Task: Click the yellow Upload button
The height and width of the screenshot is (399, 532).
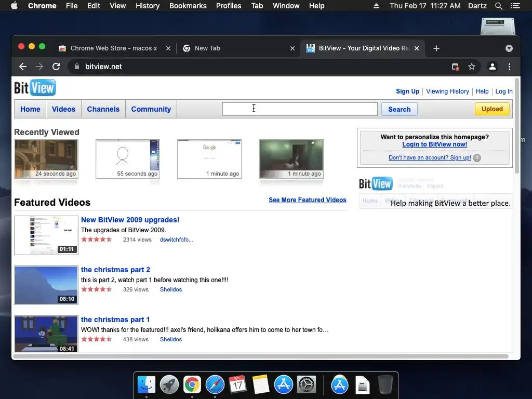Action: coord(493,109)
